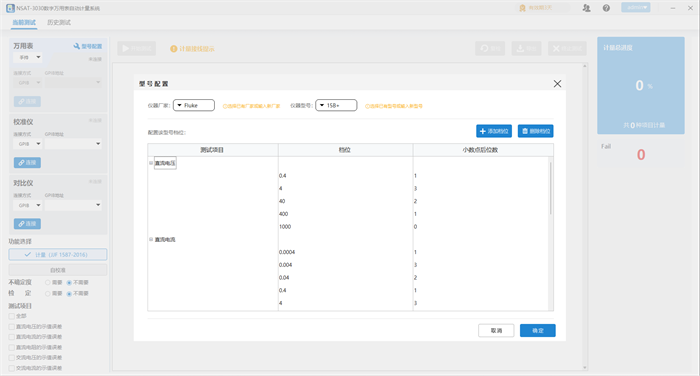The height and width of the screenshot is (376, 700).
Task: Open the 仪器厂家 Fluke dropdown
Action: [x=194, y=105]
